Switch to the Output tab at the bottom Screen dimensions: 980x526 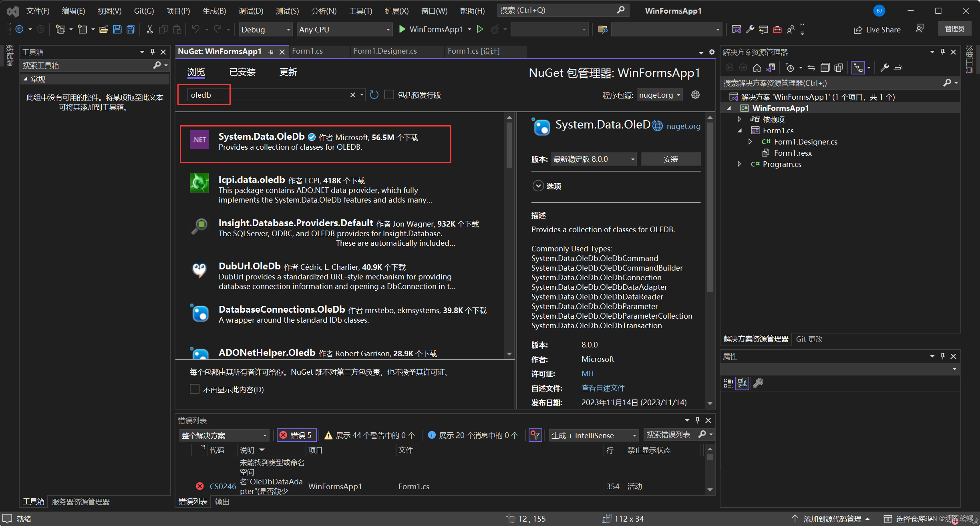tap(222, 502)
